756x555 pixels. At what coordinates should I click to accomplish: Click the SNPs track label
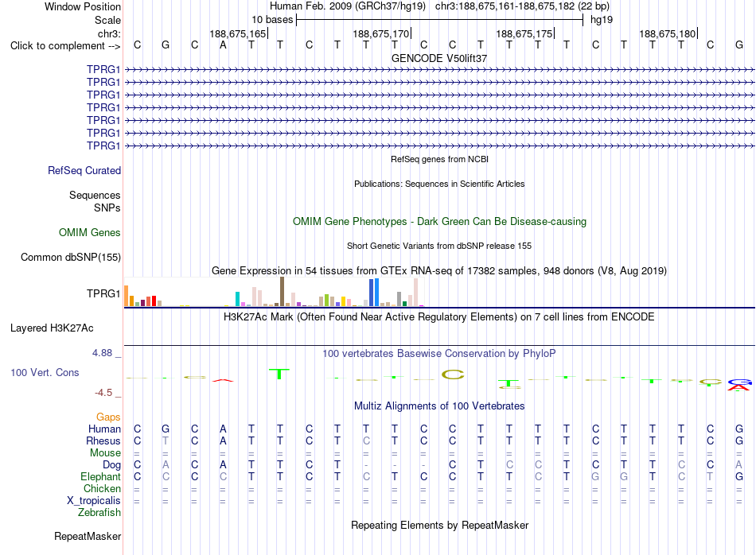pyautogui.click(x=107, y=208)
